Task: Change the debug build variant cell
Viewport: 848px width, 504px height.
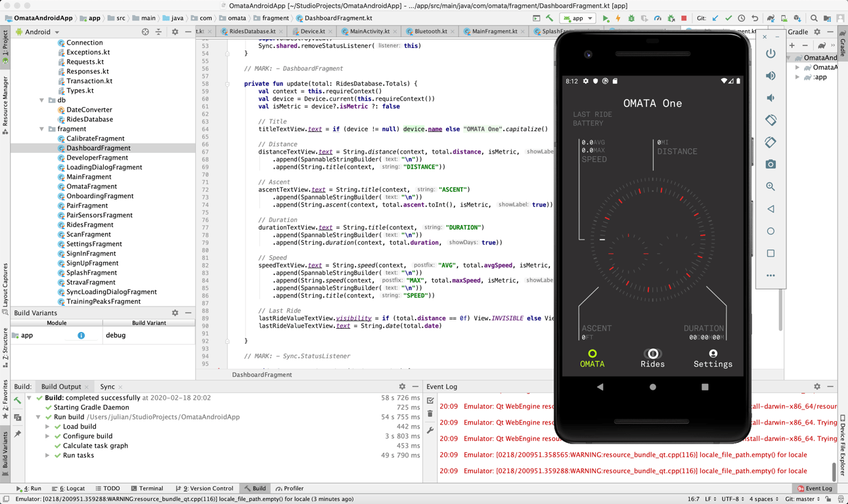Action: click(148, 335)
